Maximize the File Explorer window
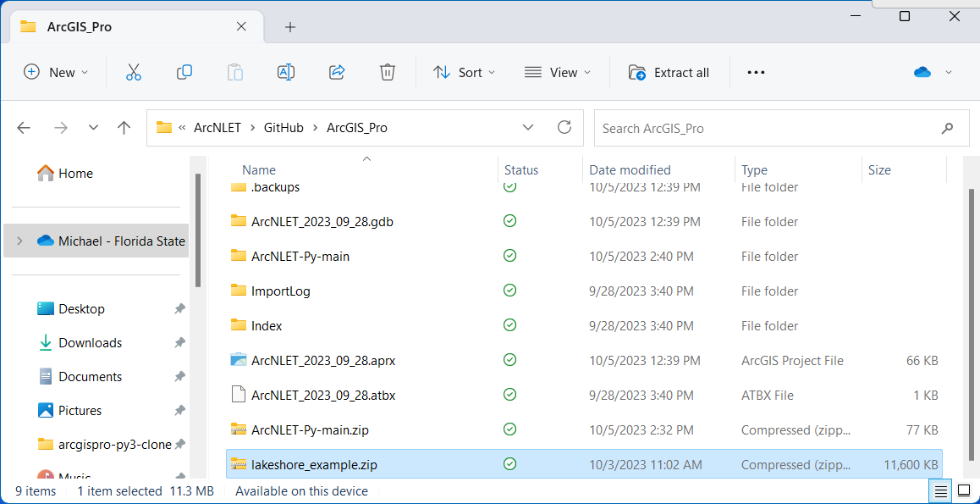This screenshot has width=980, height=504. point(905,16)
